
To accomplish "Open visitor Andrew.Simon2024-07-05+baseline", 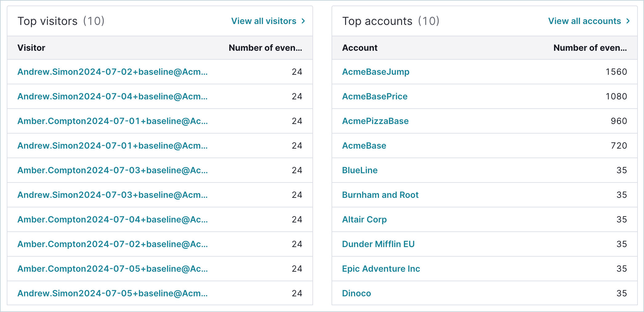I will tap(113, 293).
